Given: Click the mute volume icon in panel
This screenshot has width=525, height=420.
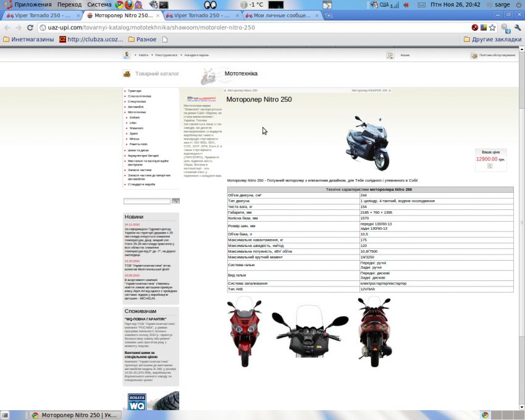Looking at the screenshot, I should (406, 5).
